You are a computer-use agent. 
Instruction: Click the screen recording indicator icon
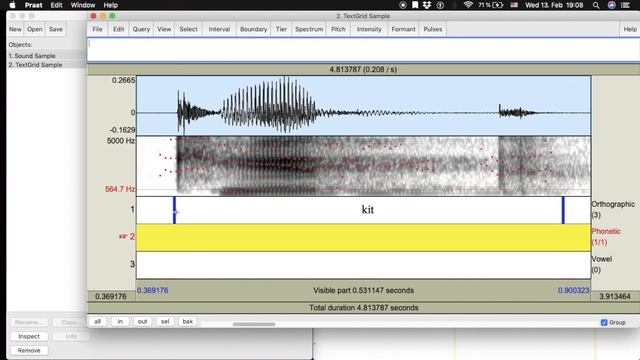pyautogui.click(x=403, y=5)
